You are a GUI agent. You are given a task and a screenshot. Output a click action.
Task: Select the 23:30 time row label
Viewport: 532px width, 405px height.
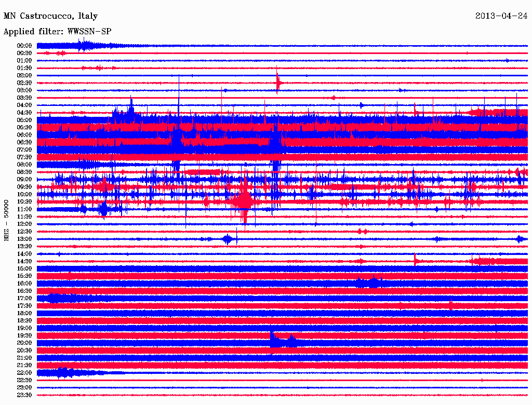coord(24,395)
